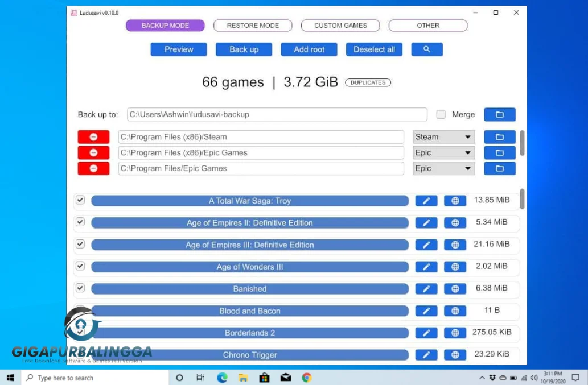The height and width of the screenshot is (385, 588).
Task: Open globe link for Age of Empires II
Action: pos(455,223)
